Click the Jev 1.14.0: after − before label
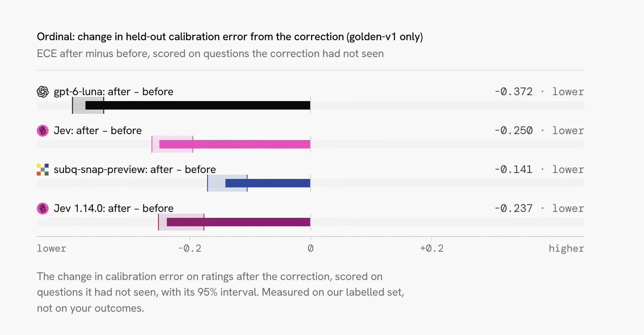The width and height of the screenshot is (644, 335). (x=114, y=209)
